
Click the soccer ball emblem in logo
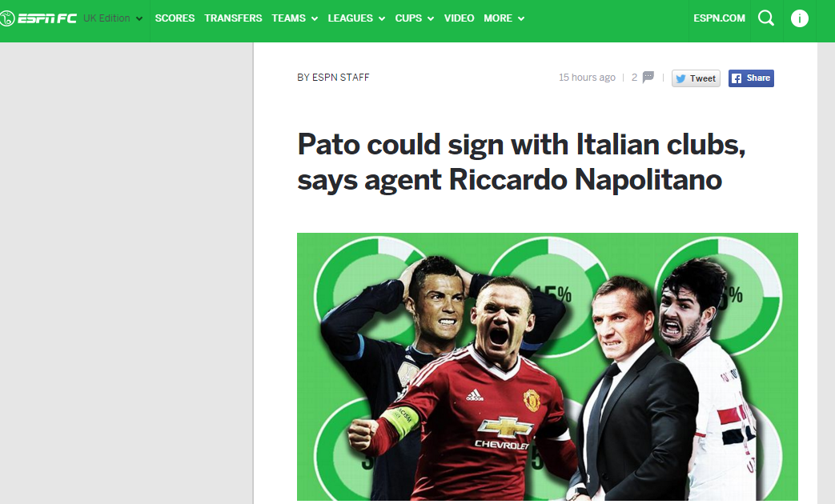click(7, 18)
